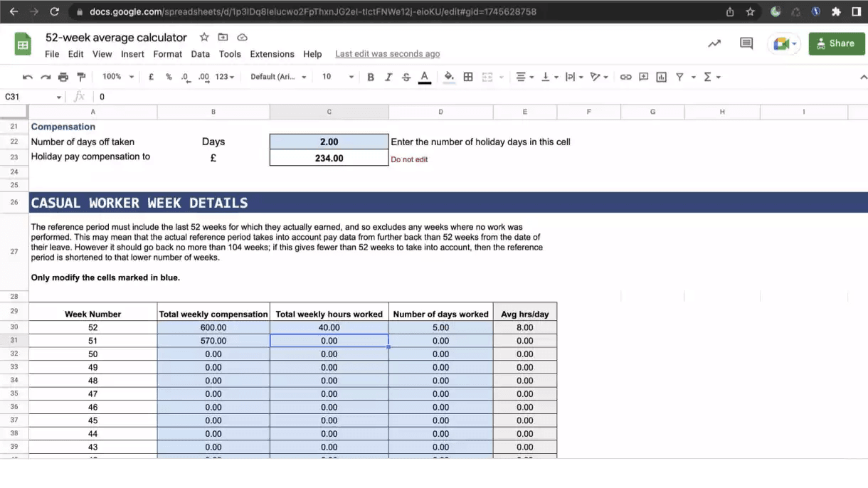This screenshot has width=868, height=488.
Task: Bookmark this page with the star icon
Action: click(750, 12)
